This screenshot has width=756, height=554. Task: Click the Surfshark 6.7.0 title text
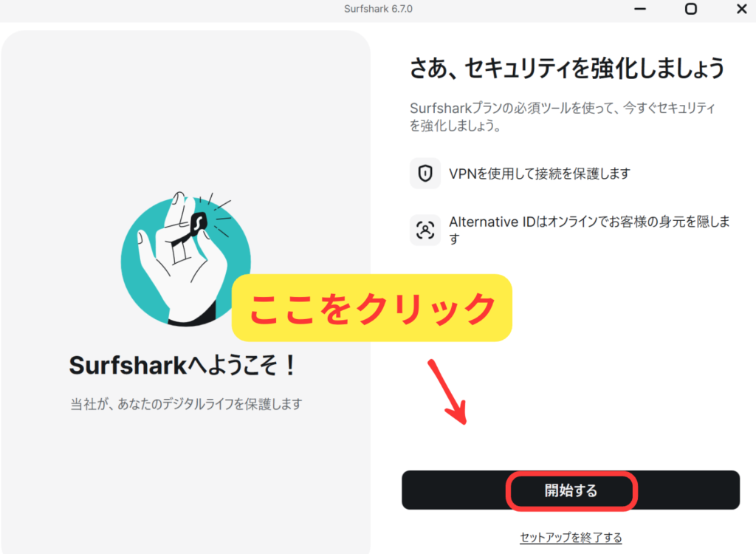[x=378, y=9]
